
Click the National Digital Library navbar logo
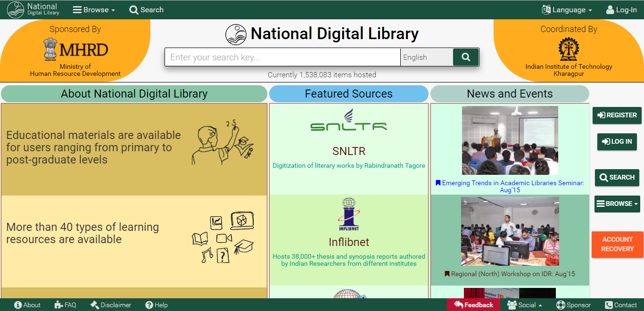pyautogui.click(x=33, y=9)
